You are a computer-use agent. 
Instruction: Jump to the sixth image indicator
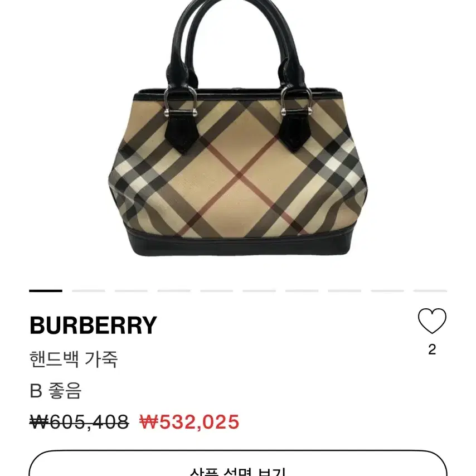pyautogui.click(x=259, y=291)
